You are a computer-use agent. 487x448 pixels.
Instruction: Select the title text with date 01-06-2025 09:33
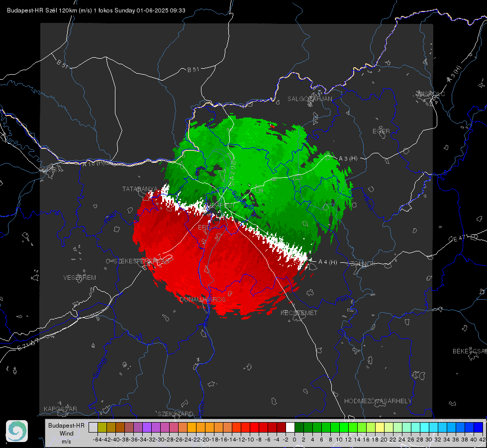click(97, 10)
